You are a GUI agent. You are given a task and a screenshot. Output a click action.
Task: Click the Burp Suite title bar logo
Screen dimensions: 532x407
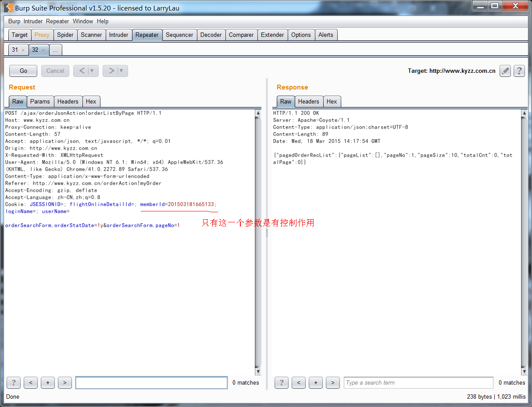coord(8,7)
